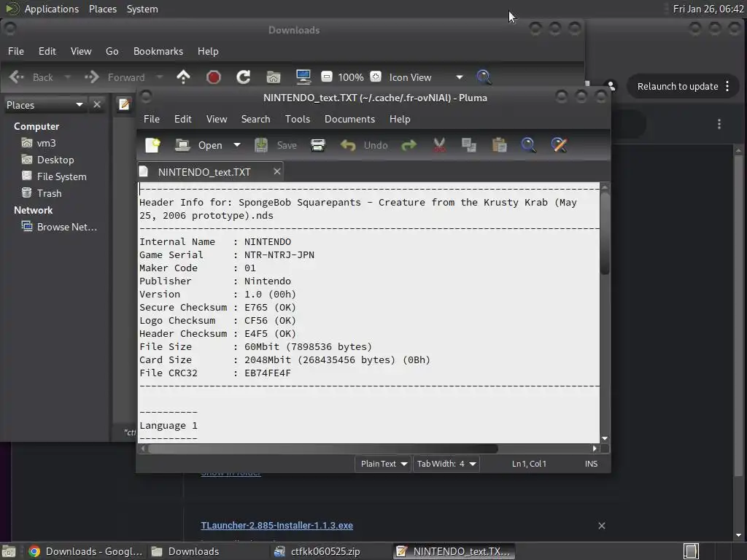Viewport: 747px width, 560px height.
Task: Open View menu in Downloads window
Action: [x=81, y=51]
